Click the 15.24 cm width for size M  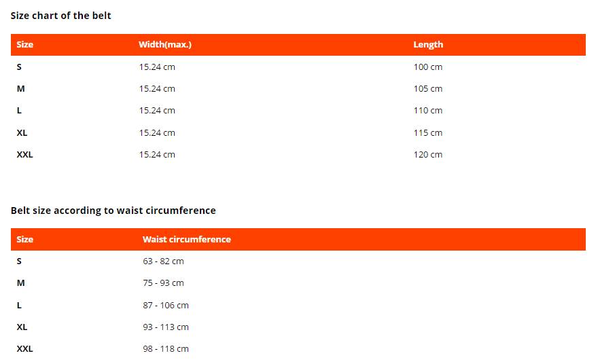157,89
